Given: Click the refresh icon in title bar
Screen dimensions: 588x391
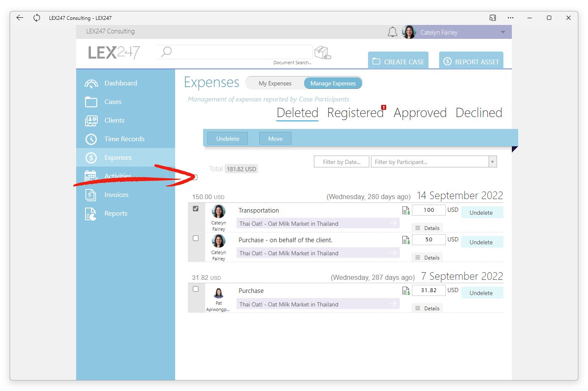Looking at the screenshot, I should click(x=37, y=18).
